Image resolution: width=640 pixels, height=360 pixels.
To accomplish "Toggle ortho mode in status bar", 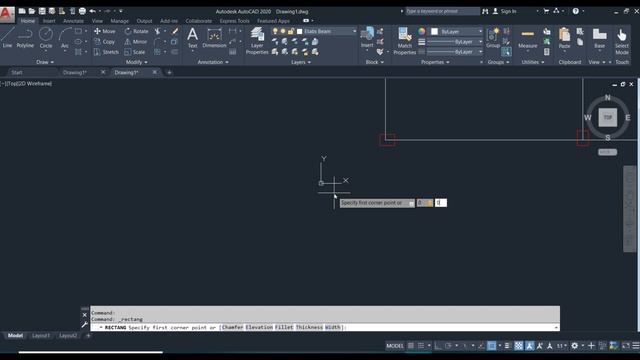I will point(438,346).
